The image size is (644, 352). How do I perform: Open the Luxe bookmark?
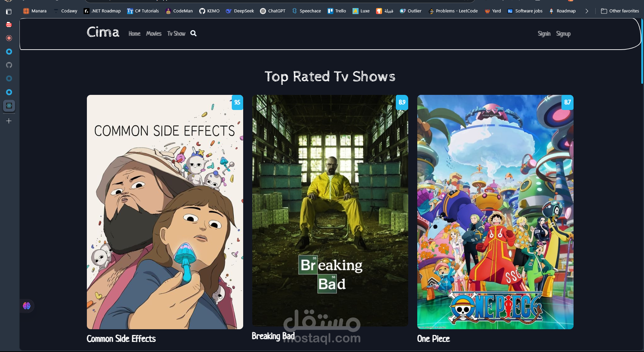click(361, 11)
